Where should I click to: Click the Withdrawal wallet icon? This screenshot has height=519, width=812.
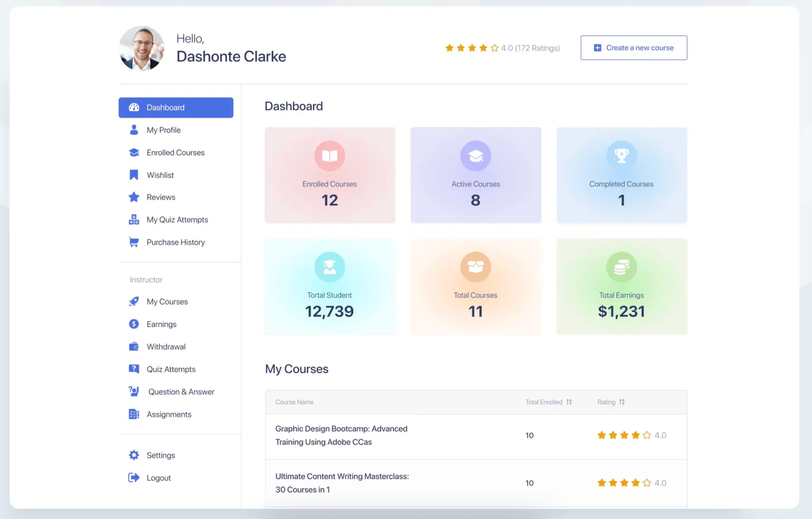click(134, 347)
